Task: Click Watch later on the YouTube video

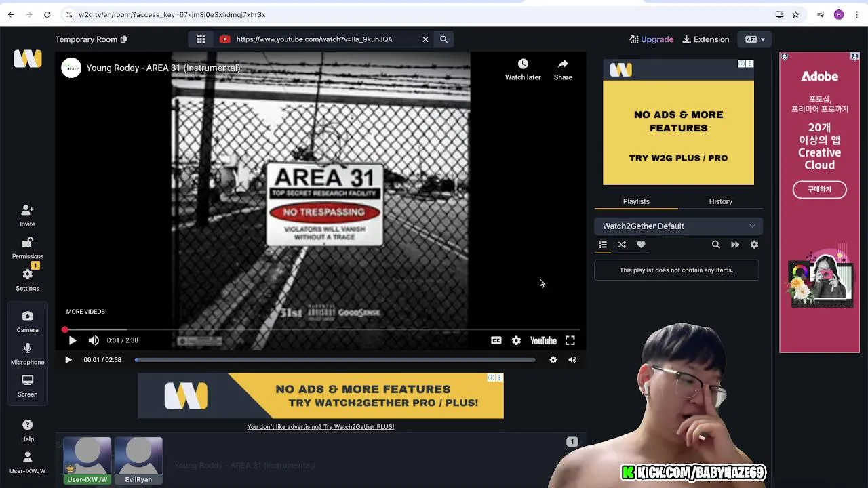Action: coord(523,69)
